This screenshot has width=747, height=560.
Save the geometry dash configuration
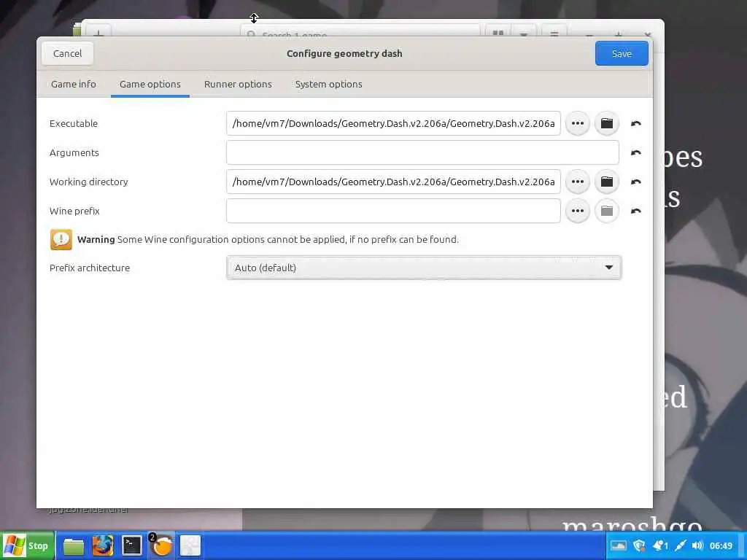coord(622,53)
